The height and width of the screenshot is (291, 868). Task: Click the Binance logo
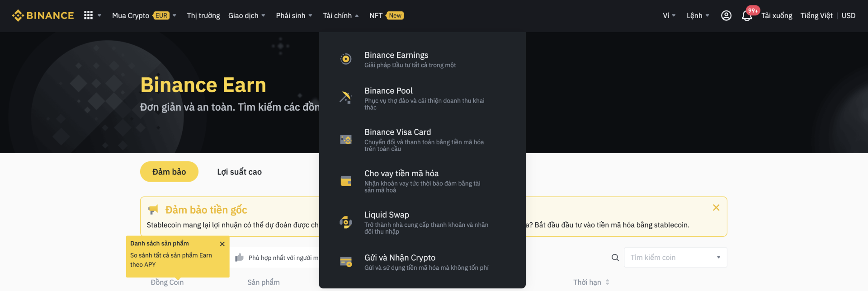pyautogui.click(x=43, y=15)
